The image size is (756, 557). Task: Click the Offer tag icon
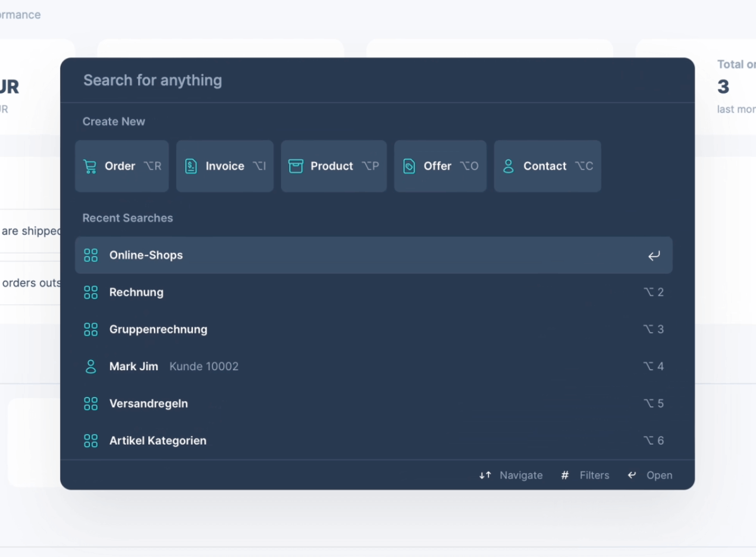point(409,166)
